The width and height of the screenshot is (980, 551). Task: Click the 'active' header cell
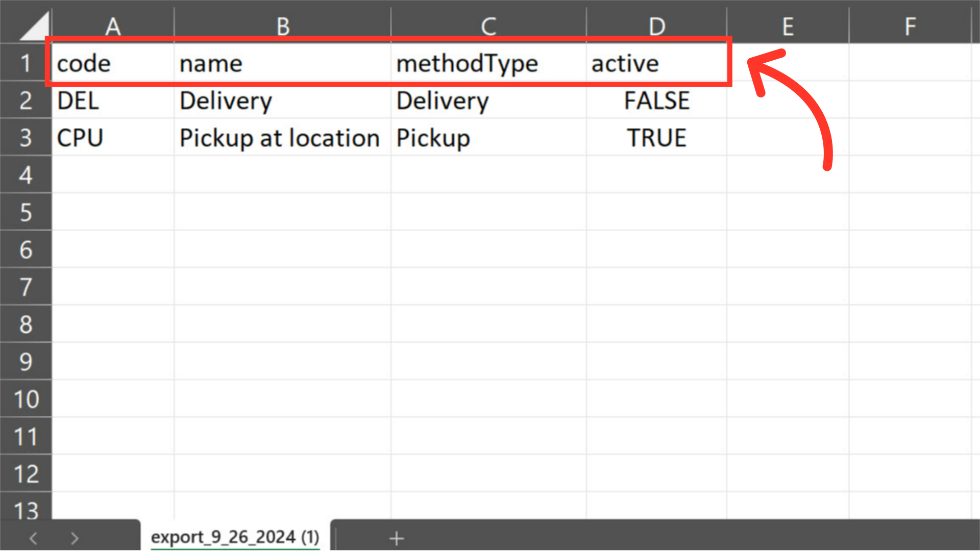pyautogui.click(x=656, y=63)
